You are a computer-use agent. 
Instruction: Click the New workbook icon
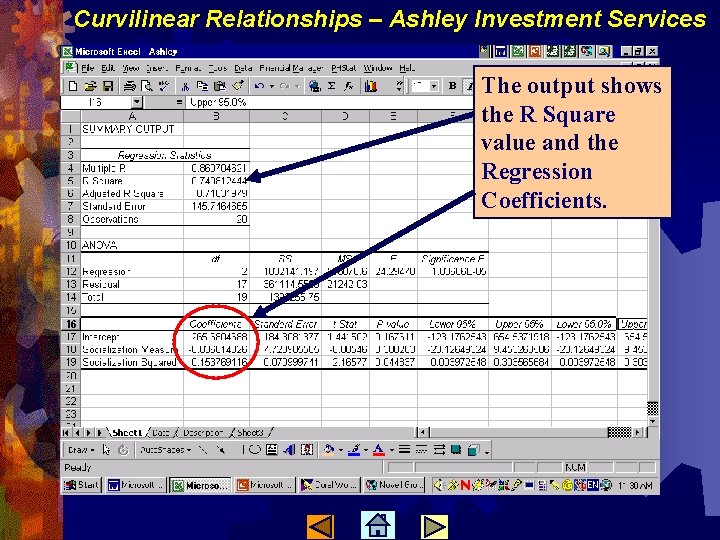(73, 86)
